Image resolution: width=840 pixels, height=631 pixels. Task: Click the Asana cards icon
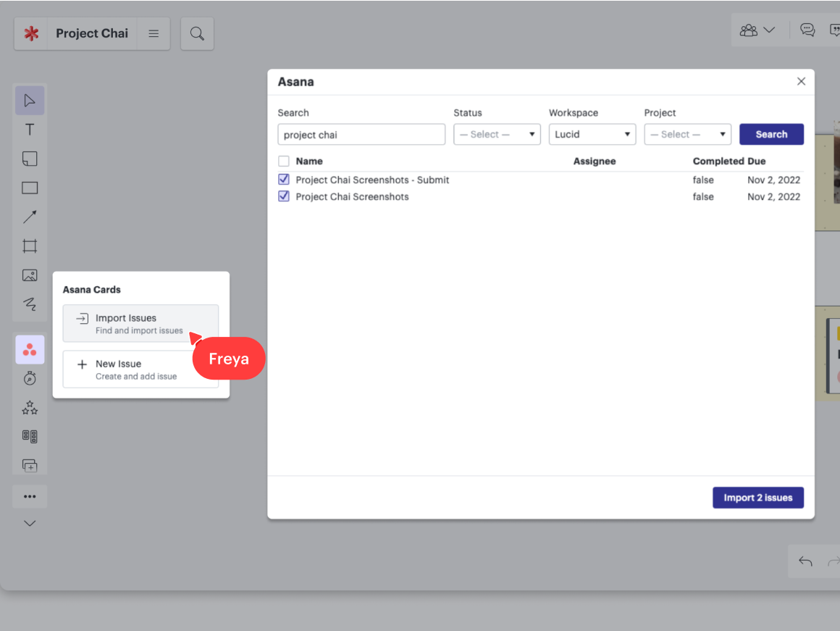point(30,350)
